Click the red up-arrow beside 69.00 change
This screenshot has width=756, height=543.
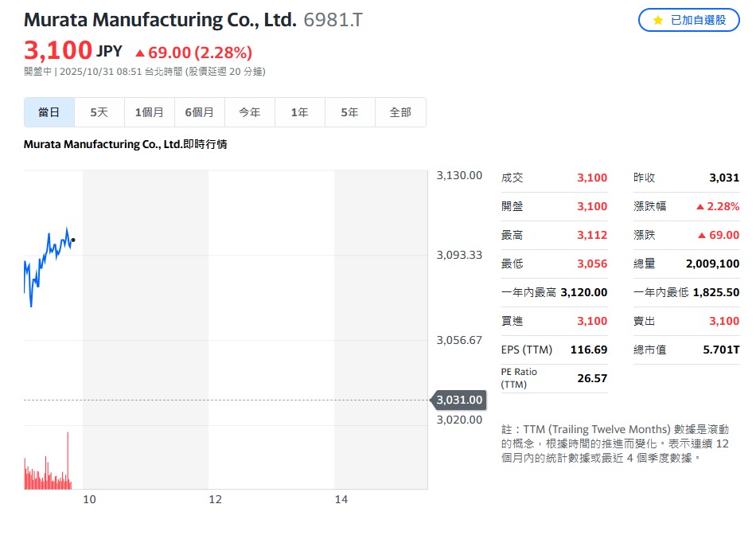click(140, 53)
